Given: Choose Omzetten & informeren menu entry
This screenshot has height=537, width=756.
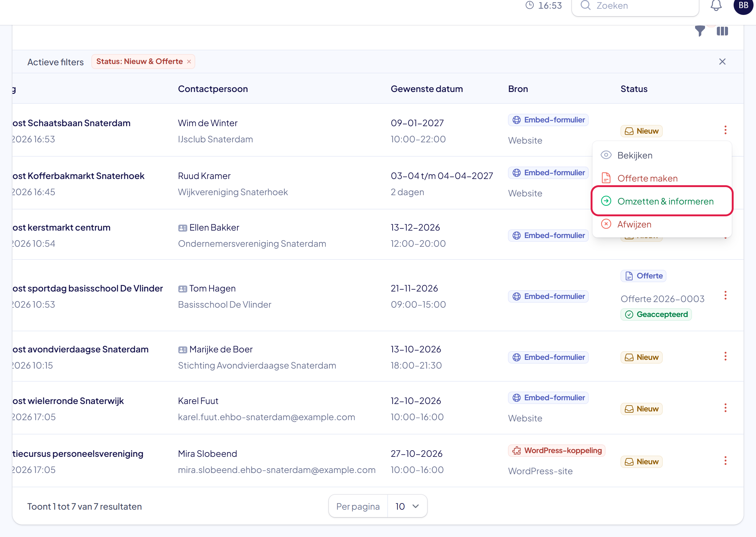Looking at the screenshot, I should click(x=662, y=201).
